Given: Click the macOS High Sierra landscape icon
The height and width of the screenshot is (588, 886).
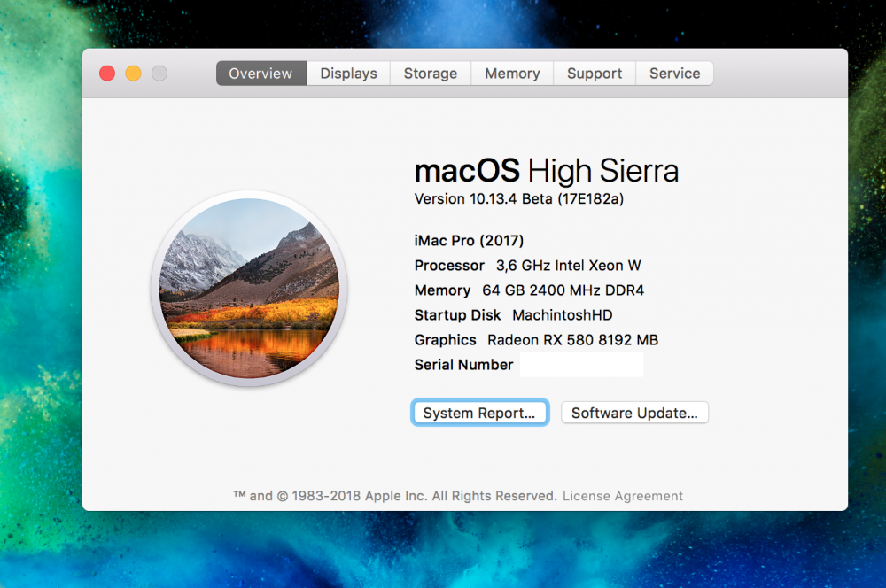Looking at the screenshot, I should coord(249,289).
